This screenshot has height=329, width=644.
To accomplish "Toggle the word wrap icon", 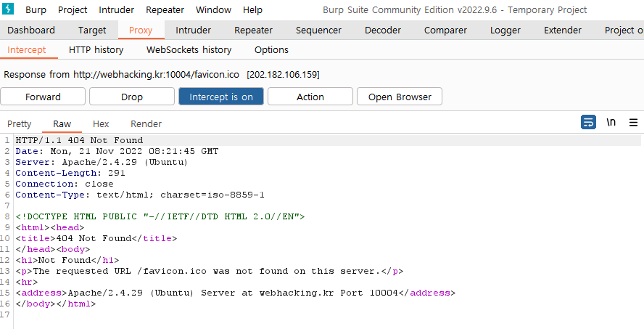I will pyautogui.click(x=589, y=123).
